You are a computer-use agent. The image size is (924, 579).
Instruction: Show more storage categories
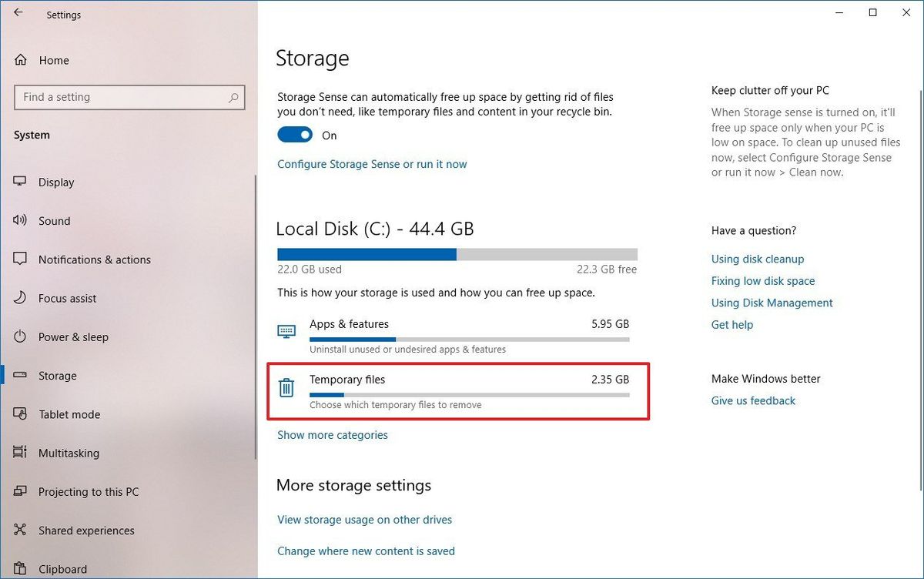[333, 434]
